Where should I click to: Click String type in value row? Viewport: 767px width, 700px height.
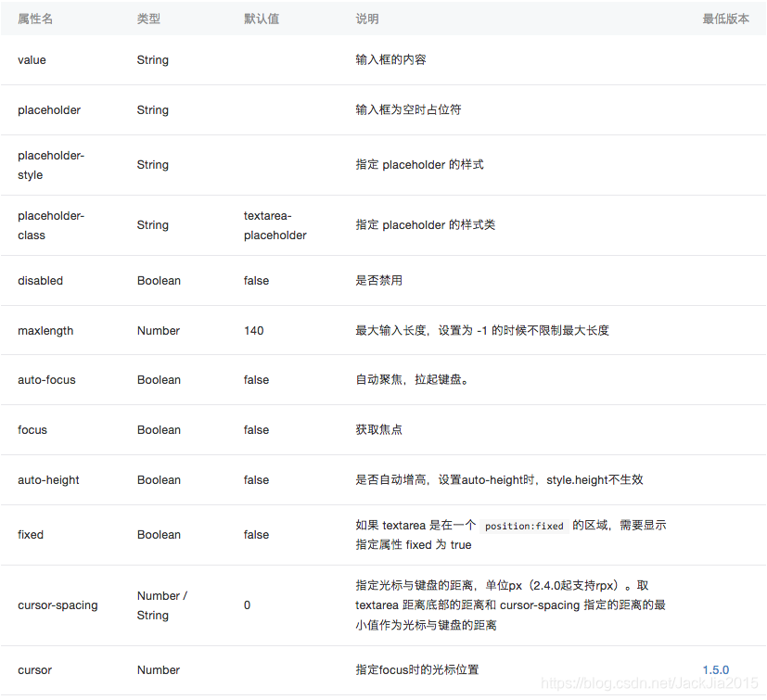[x=153, y=59]
